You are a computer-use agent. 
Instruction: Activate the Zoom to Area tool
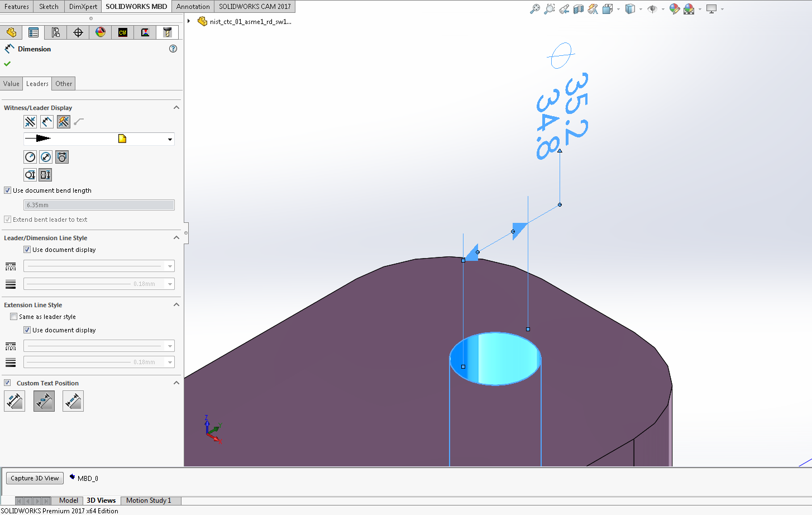pos(549,9)
